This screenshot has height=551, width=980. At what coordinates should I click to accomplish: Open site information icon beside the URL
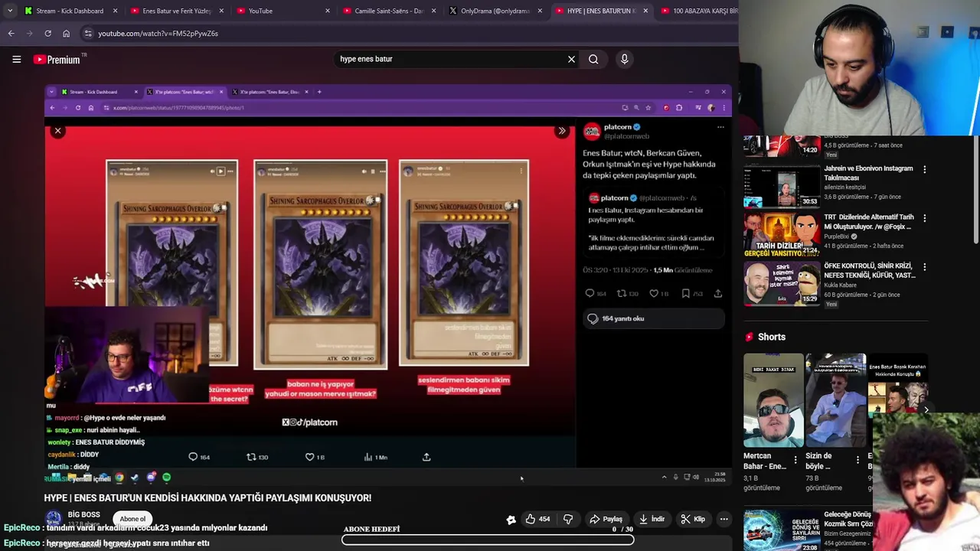click(88, 34)
